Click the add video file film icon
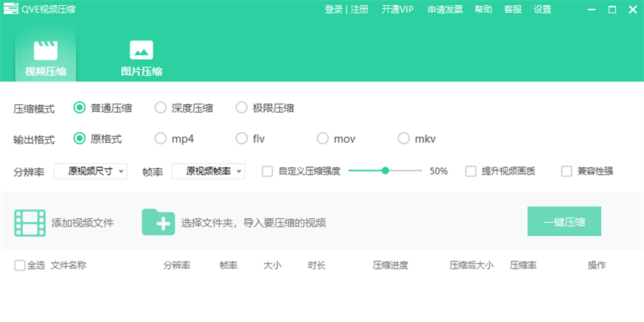 30,222
